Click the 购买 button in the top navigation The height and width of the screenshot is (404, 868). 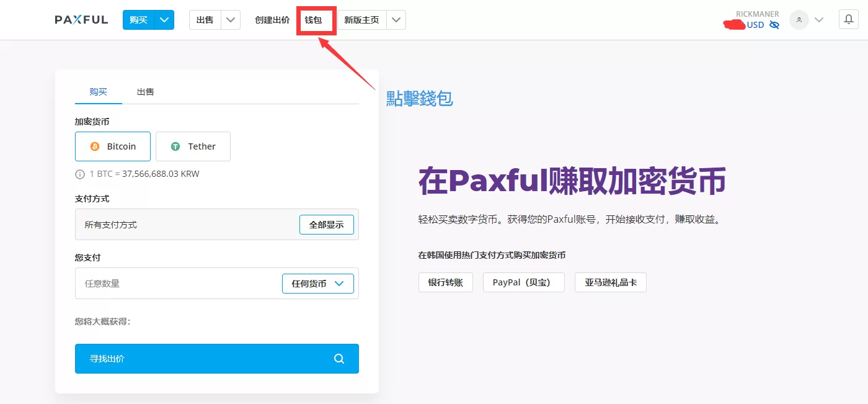tap(138, 20)
